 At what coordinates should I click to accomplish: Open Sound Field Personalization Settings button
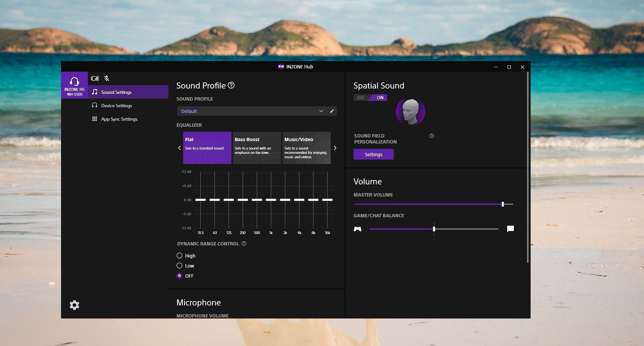(373, 155)
